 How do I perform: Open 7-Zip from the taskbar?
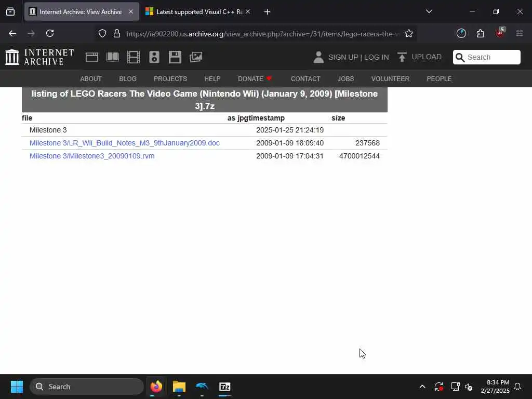tap(224, 387)
